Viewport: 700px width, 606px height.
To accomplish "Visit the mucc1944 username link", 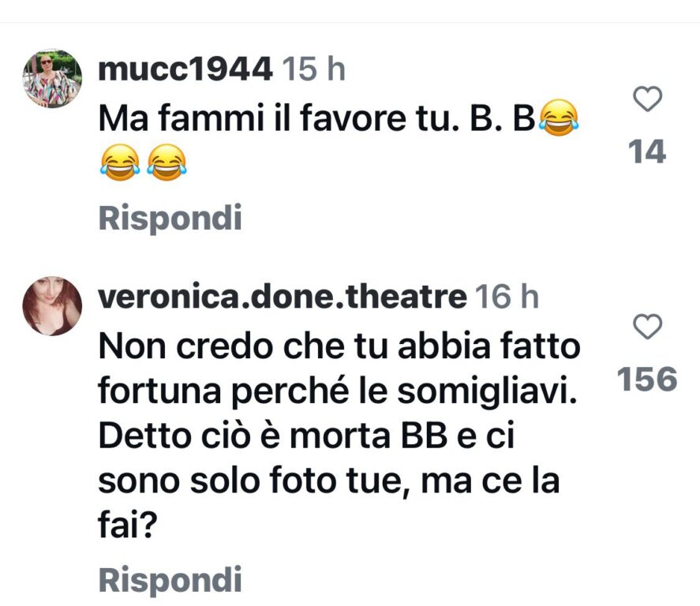I will 186,70.
